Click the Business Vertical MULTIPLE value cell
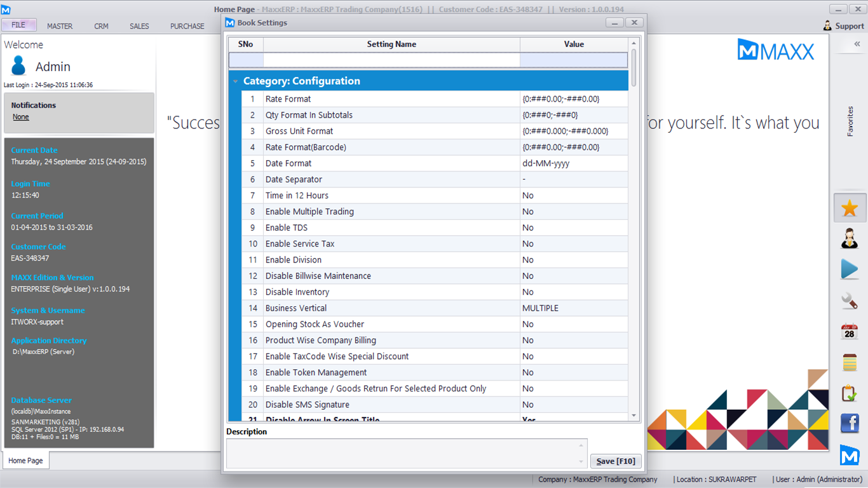Viewport: 868px width, 488px height. 573,308
